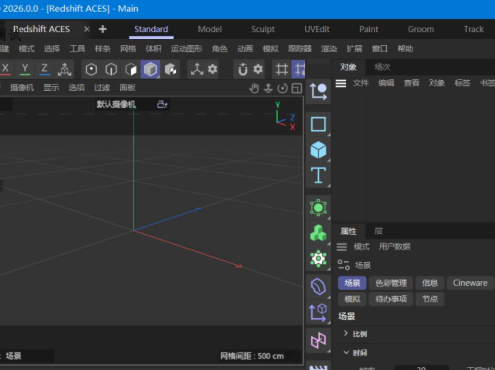Switch to the Model layout tab
The height and width of the screenshot is (370, 495).
pos(210,29)
